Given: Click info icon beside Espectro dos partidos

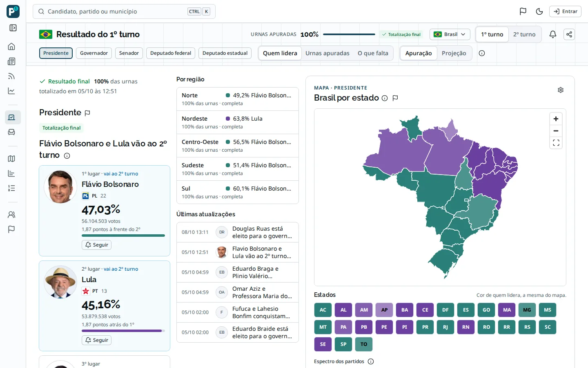Looking at the screenshot, I should click(x=371, y=361).
